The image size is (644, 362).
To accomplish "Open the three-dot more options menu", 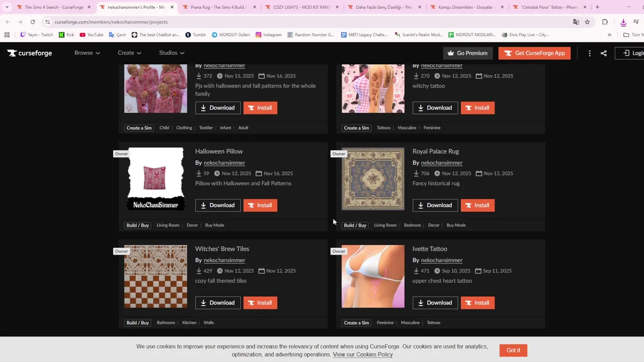I will [590, 53].
